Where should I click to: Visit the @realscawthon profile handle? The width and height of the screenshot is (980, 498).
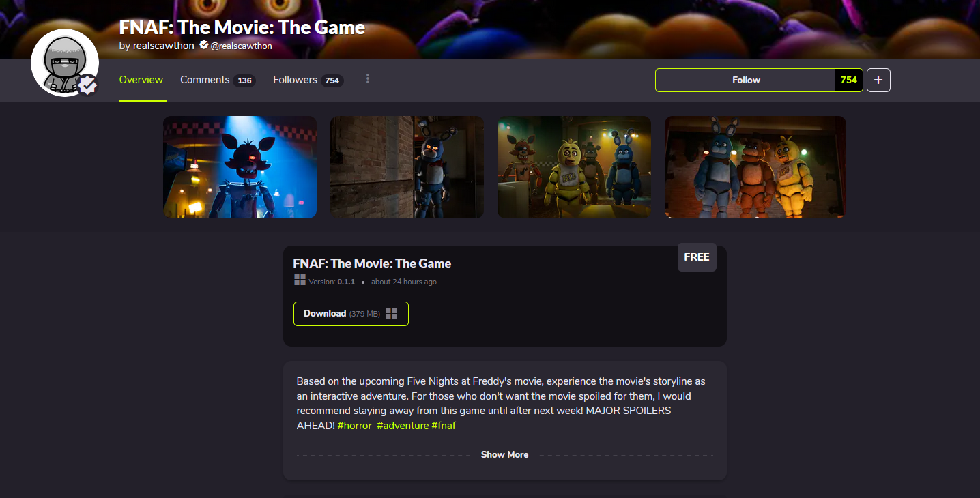click(x=242, y=46)
